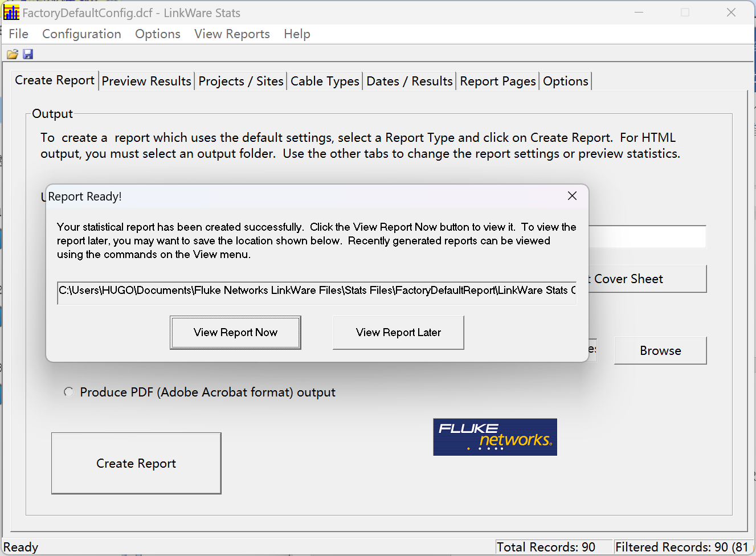
Task: Go to the Dates / Results tab
Action: pyautogui.click(x=409, y=81)
